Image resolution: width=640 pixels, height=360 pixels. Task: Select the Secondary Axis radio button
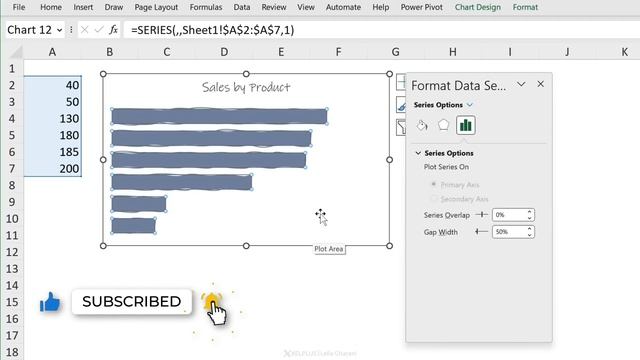(434, 198)
